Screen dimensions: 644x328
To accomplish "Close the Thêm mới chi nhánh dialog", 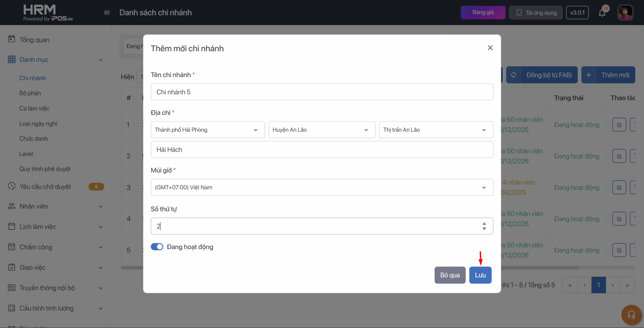I will tap(490, 48).
